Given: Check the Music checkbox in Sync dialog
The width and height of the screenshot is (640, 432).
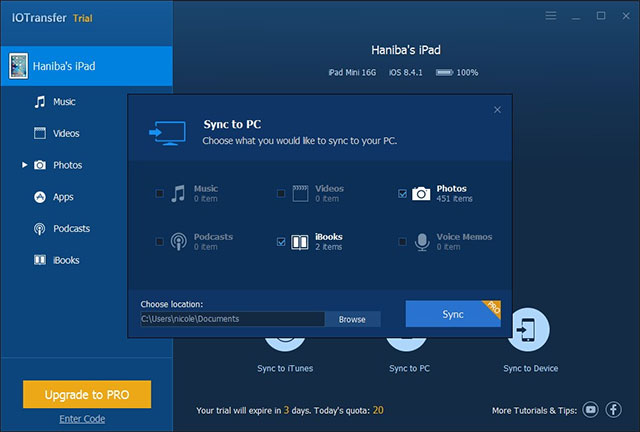Looking at the screenshot, I should [x=160, y=193].
